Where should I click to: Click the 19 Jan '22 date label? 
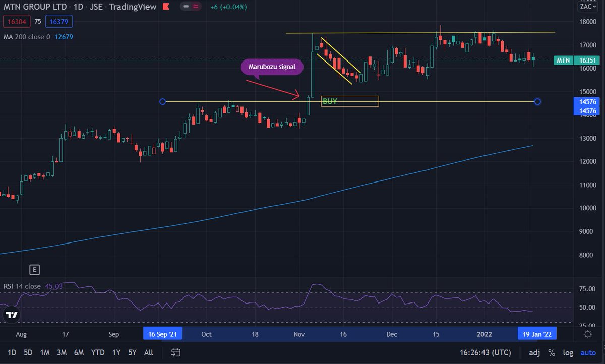(x=537, y=334)
